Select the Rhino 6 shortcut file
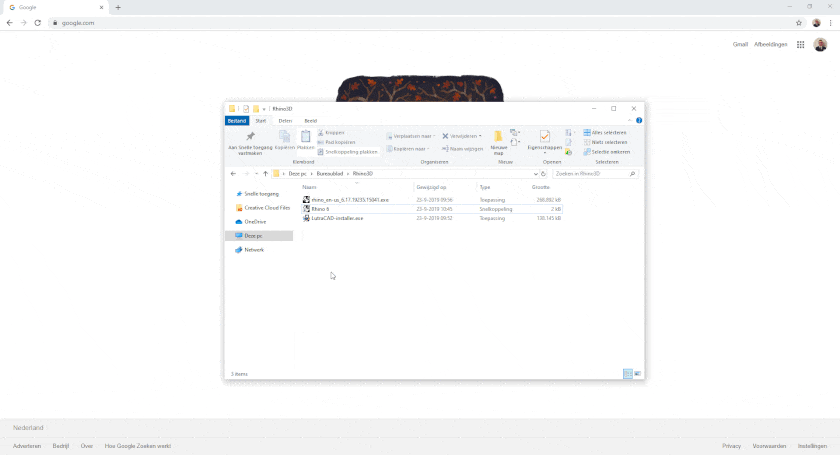Viewport: 840px width, 455px height. pyautogui.click(x=432, y=209)
